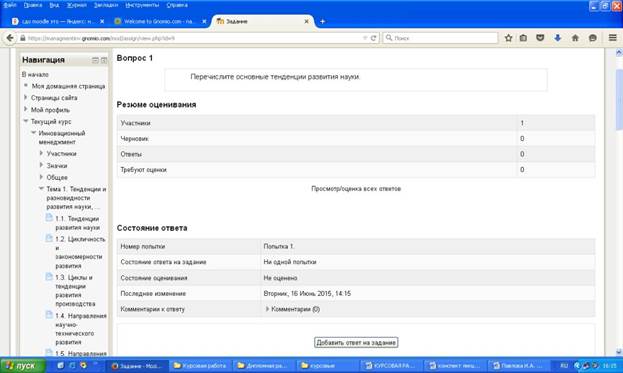The image size is (623, 373).
Task: Click the Добавить ответ на задание button
Action: click(356, 342)
